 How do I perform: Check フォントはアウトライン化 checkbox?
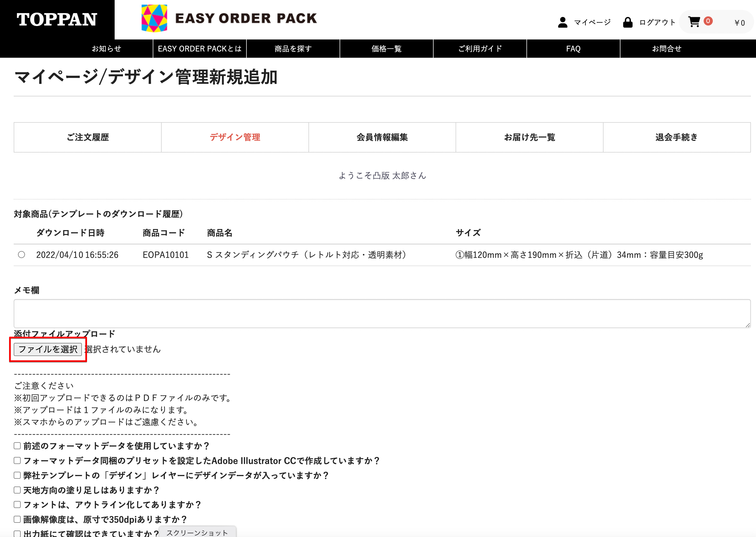(x=17, y=504)
